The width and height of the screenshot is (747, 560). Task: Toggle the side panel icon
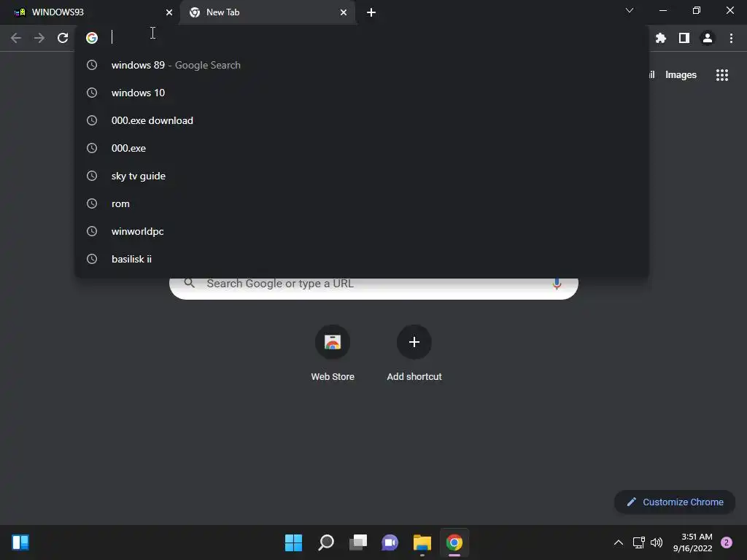click(x=684, y=38)
